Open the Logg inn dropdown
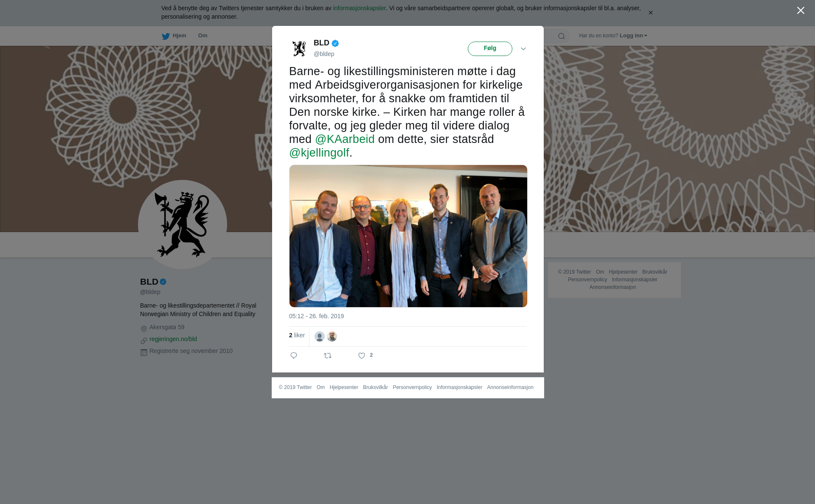This screenshot has height=504, width=815. (633, 36)
